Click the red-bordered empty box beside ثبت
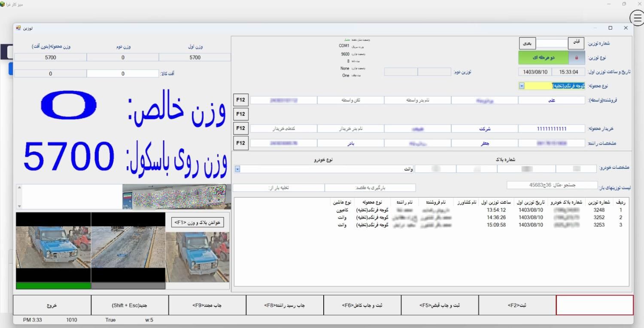 click(x=595, y=305)
